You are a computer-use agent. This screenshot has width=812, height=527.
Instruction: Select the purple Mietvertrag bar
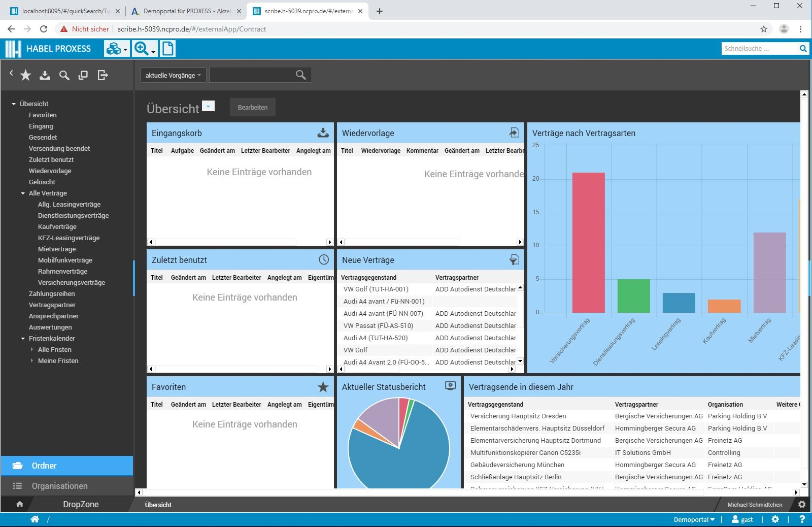point(769,273)
